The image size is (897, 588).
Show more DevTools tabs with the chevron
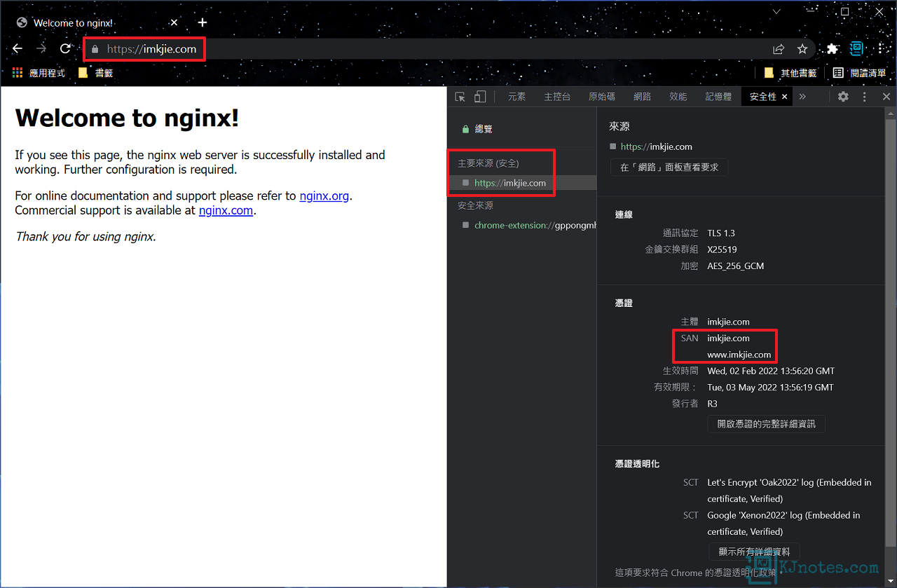(802, 97)
